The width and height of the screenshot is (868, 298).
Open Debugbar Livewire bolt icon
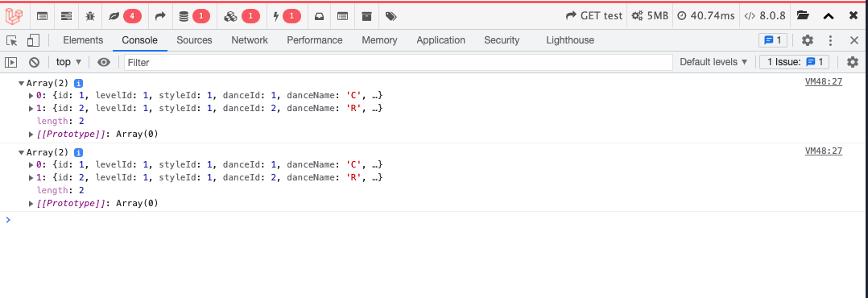[x=276, y=16]
